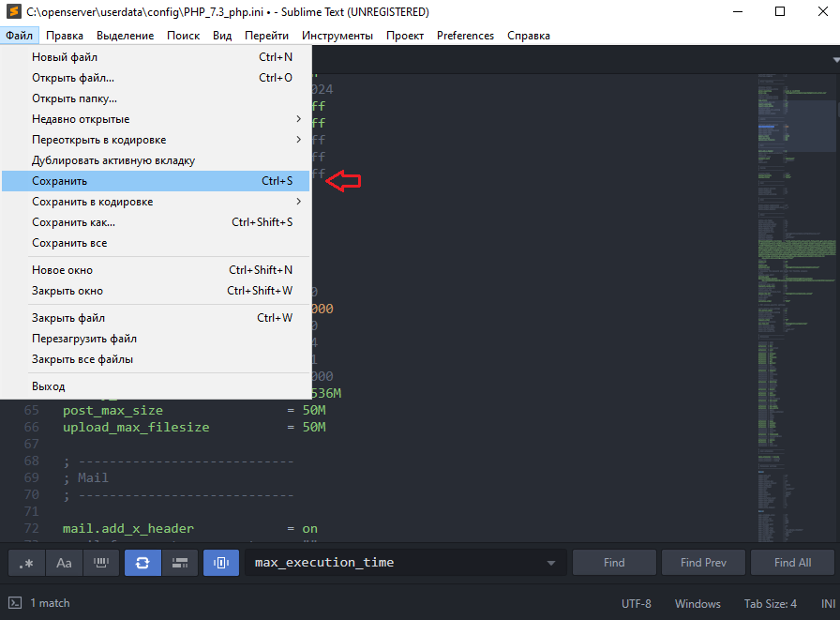Expand the Переоткрыть в кодировке submenu
This screenshot has height=620, width=840.
tap(299, 140)
